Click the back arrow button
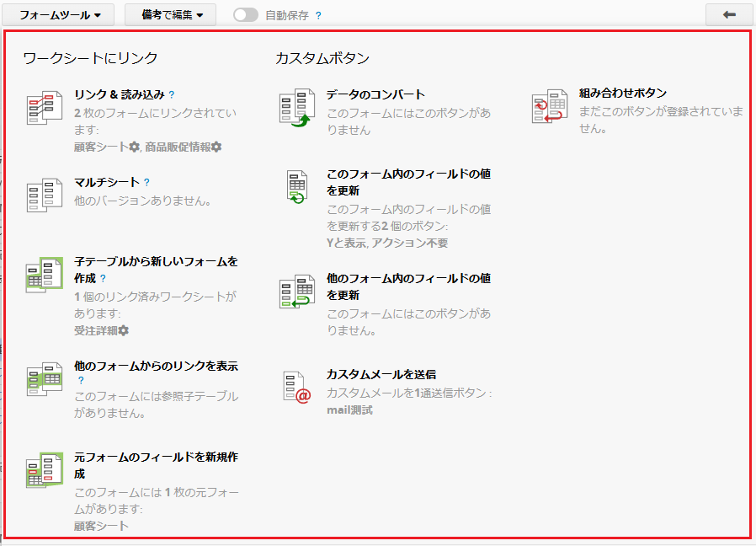Image resolution: width=756 pixels, height=546 pixels. point(729,15)
